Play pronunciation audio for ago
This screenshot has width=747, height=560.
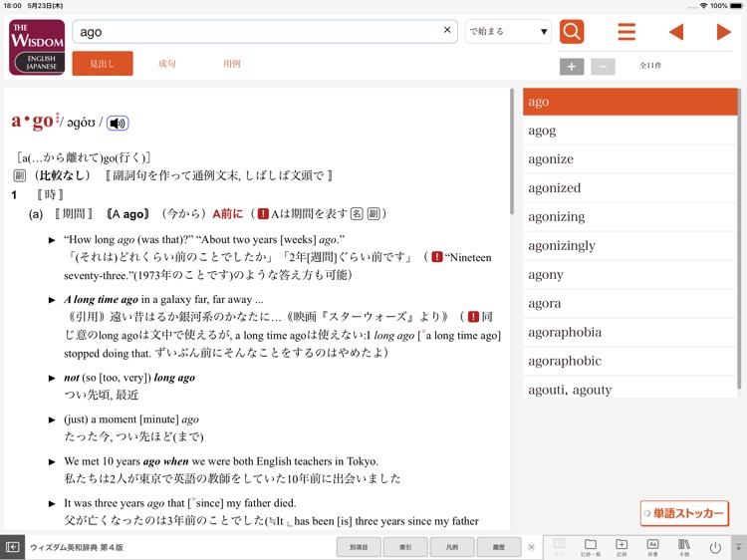118,124
